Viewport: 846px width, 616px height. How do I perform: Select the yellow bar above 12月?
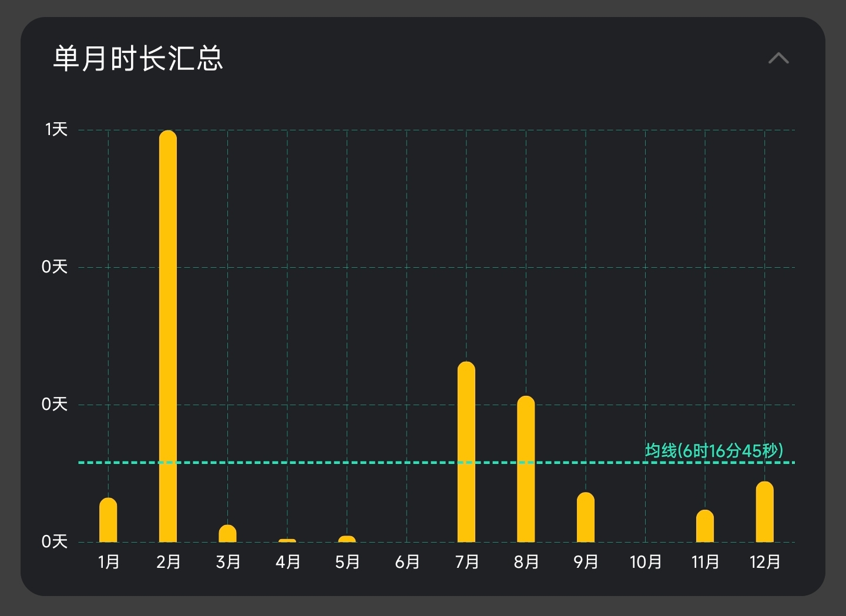click(764, 512)
